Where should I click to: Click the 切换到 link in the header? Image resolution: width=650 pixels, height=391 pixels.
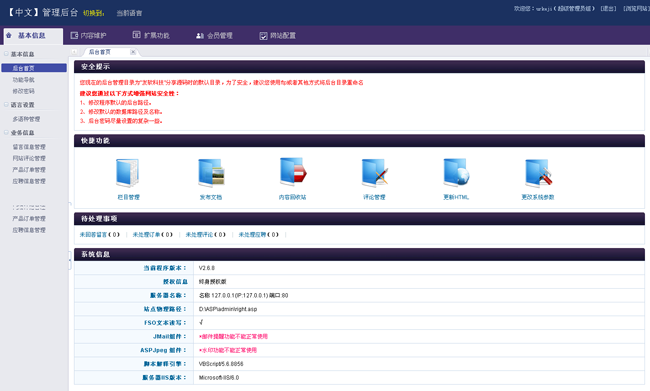94,13
